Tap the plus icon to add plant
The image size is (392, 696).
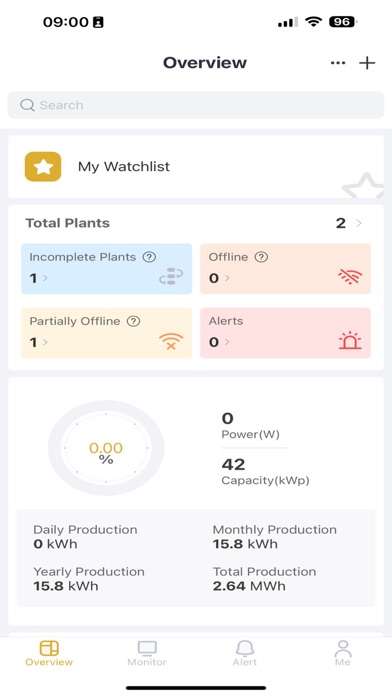click(x=367, y=63)
